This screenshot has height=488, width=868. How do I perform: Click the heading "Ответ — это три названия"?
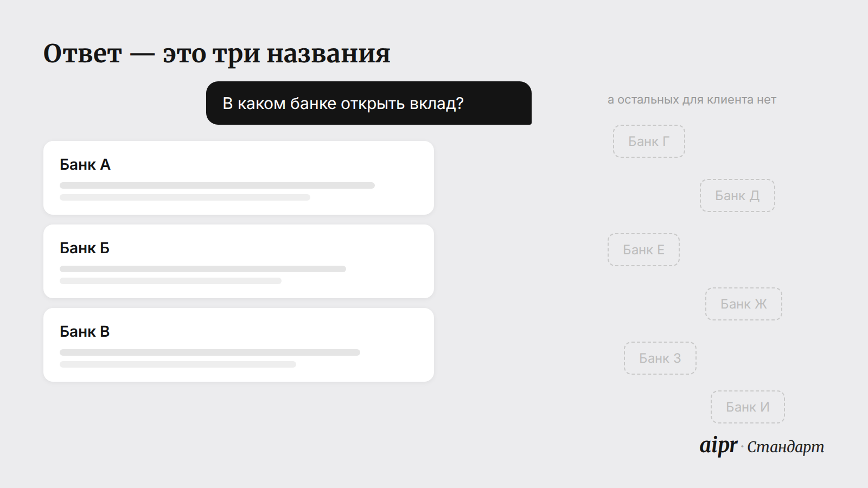point(217,54)
